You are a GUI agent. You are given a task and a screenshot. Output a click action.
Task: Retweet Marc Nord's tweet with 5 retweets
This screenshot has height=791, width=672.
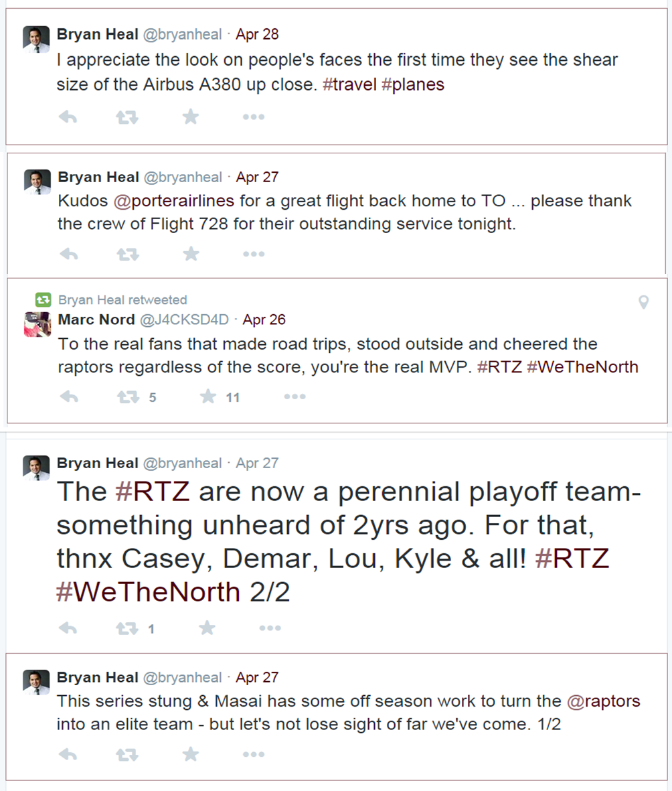[x=128, y=397]
